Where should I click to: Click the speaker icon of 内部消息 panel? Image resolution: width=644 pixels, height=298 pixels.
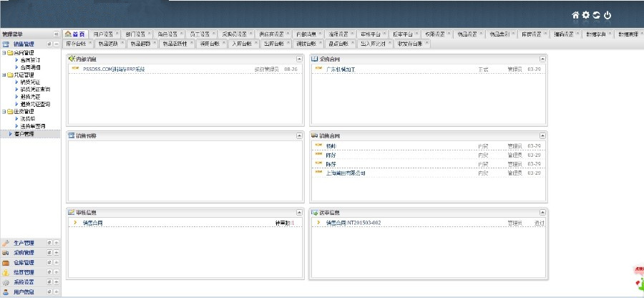tap(72, 59)
